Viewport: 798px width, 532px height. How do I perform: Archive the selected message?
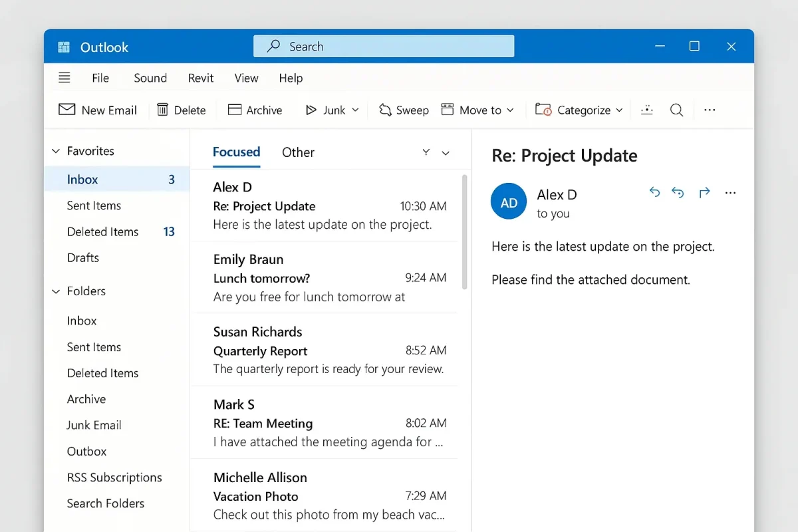255,110
